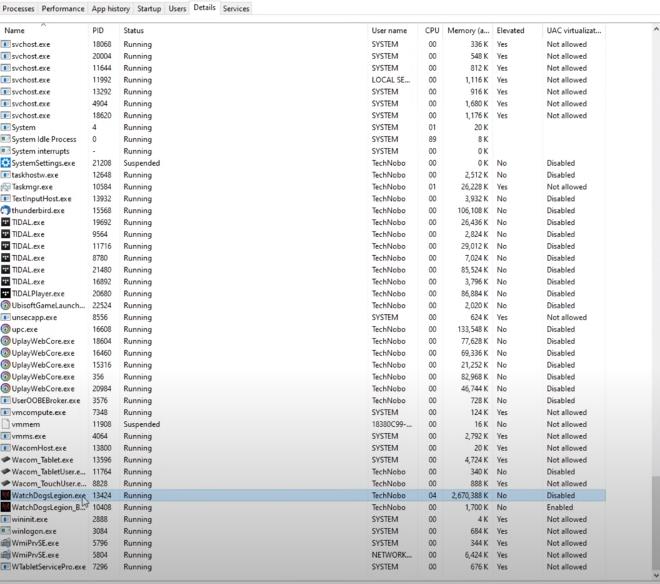Switch to the Users tab
This screenshot has width=660, height=584.
(x=177, y=8)
